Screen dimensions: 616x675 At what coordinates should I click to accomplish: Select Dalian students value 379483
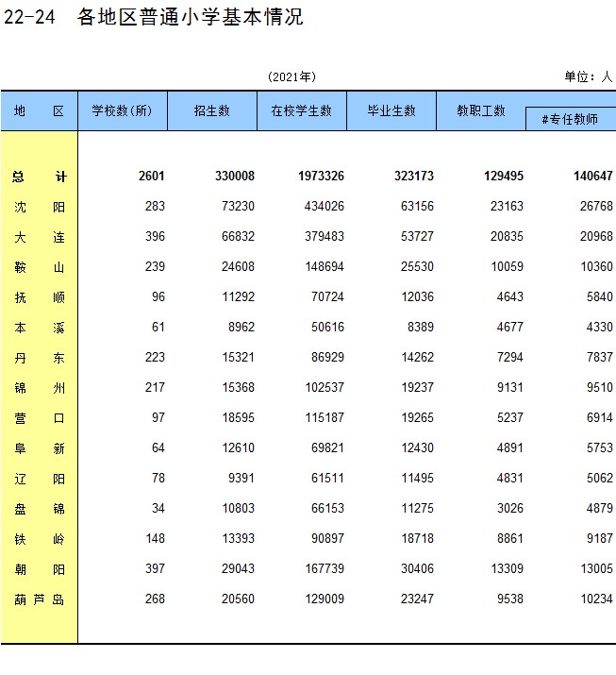325,236
